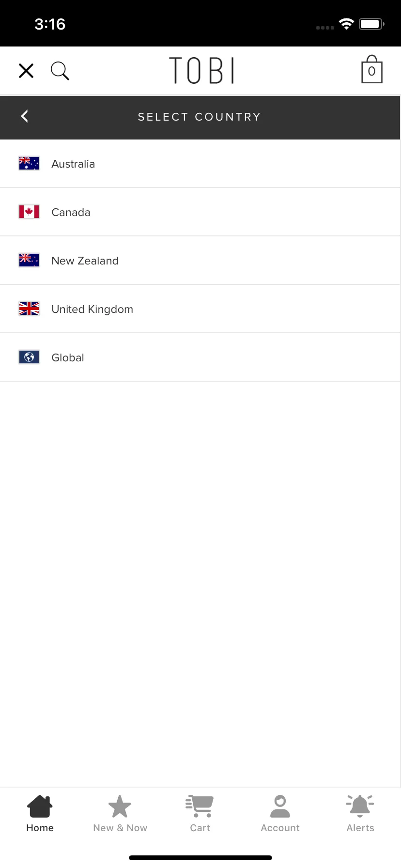
Task: Select Australia as the country
Action: tap(200, 164)
